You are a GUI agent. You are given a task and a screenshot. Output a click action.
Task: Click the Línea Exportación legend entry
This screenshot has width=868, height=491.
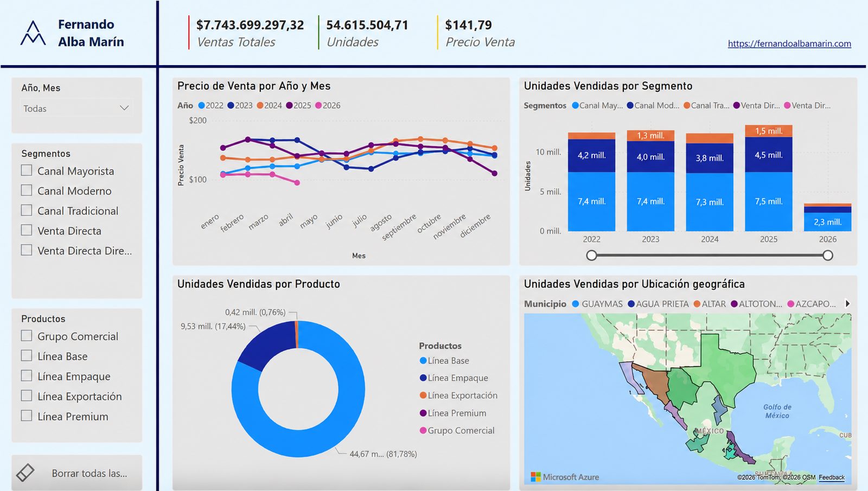(x=458, y=396)
